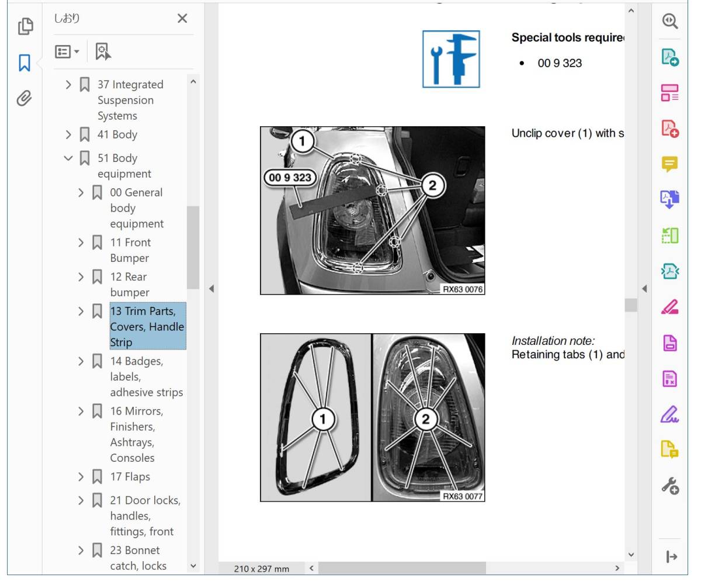Go to 51 Body equipment bookmark
This screenshot has width=701, height=588.
(x=124, y=166)
